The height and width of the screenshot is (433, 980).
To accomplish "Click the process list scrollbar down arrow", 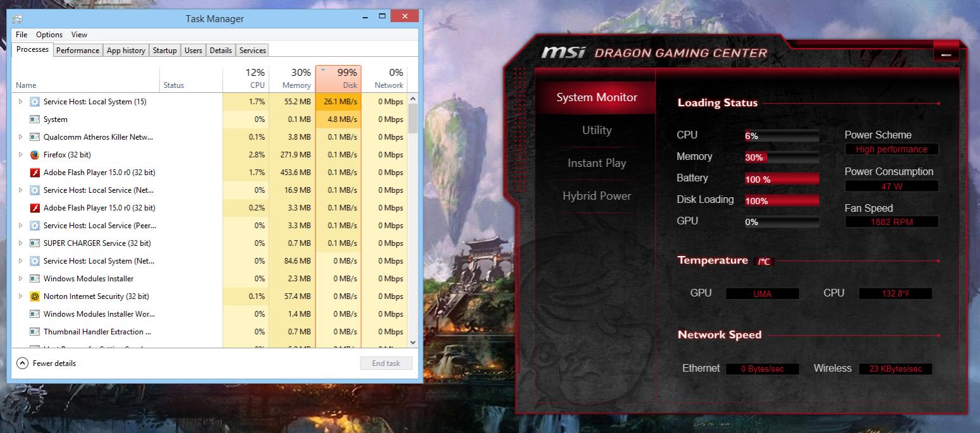I will [x=413, y=342].
